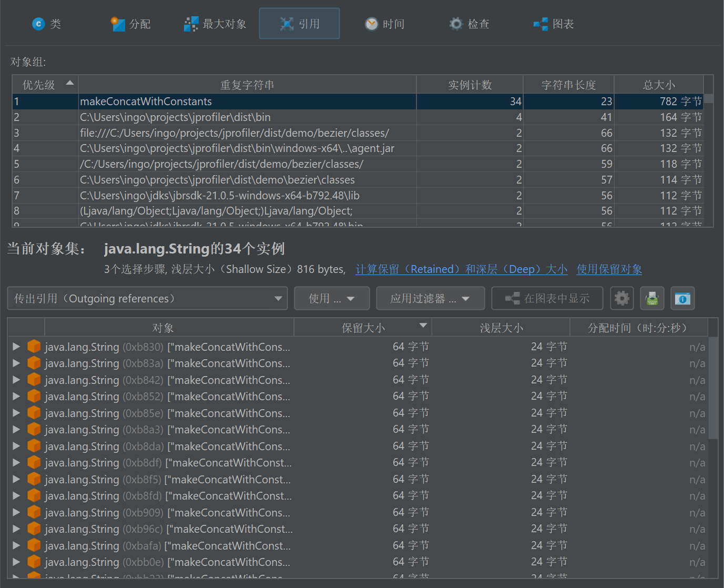Expand the java.lang.String (0xb83a) tree node
This screenshot has width=724, height=588.
16,363
